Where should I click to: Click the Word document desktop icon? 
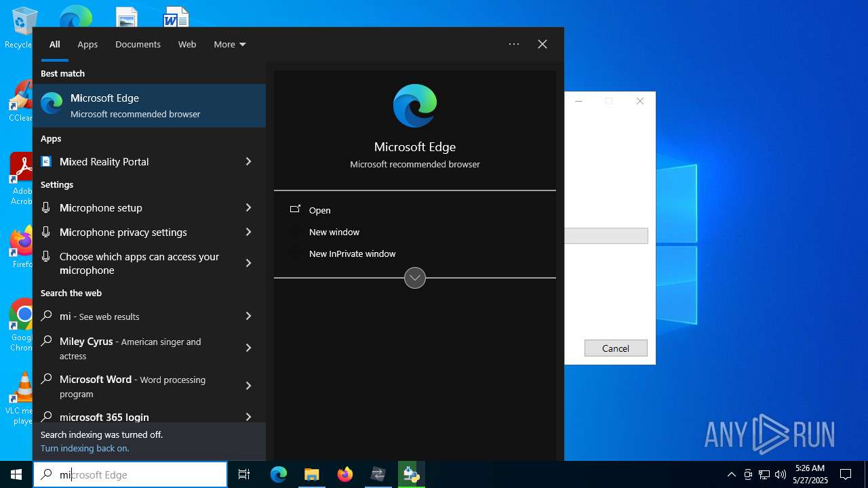coord(176,18)
